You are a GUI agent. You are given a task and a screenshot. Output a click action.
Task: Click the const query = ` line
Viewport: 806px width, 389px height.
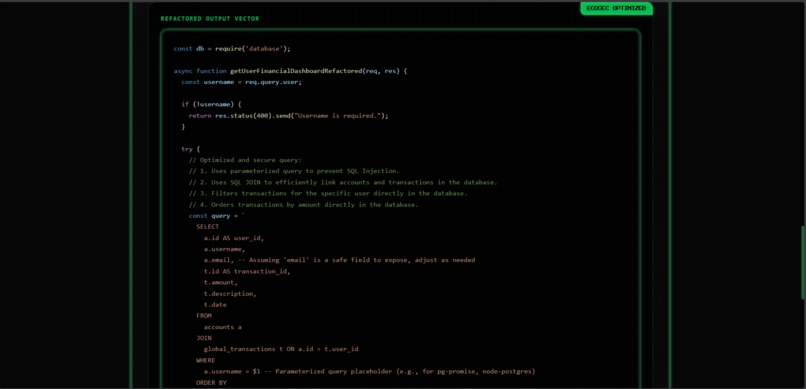[216, 216]
